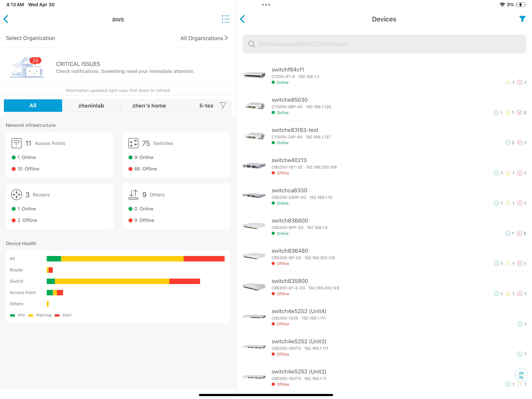Image resolution: width=532 pixels, height=399 pixels.
Task: Open the switchf84cf1 device thumbnail
Action: tap(254, 75)
